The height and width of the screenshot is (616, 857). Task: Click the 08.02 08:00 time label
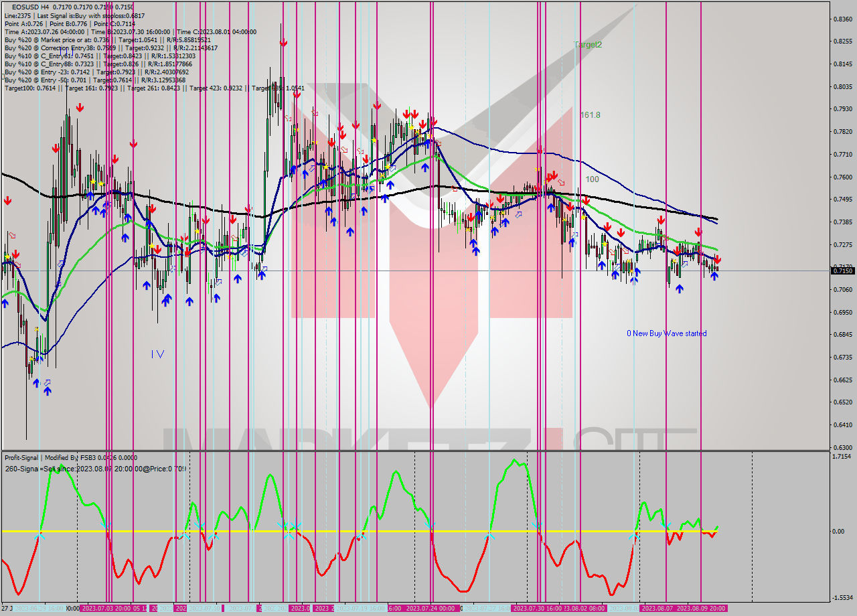(x=584, y=609)
